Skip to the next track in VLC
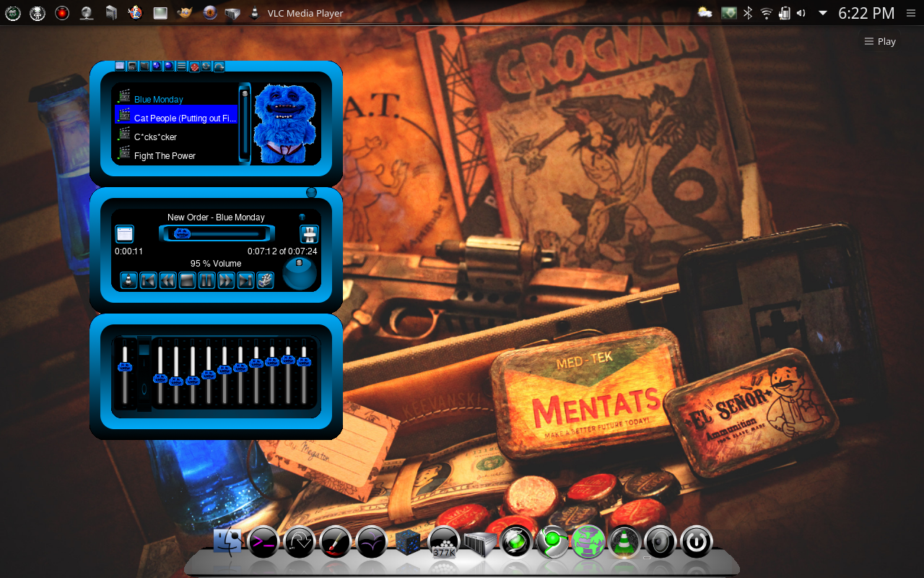 [x=245, y=280]
